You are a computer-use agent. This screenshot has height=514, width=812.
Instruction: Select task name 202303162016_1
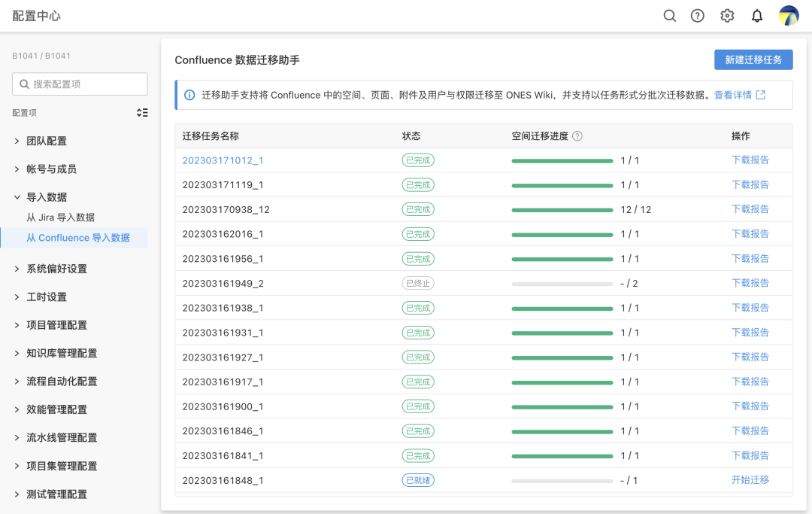click(x=223, y=234)
